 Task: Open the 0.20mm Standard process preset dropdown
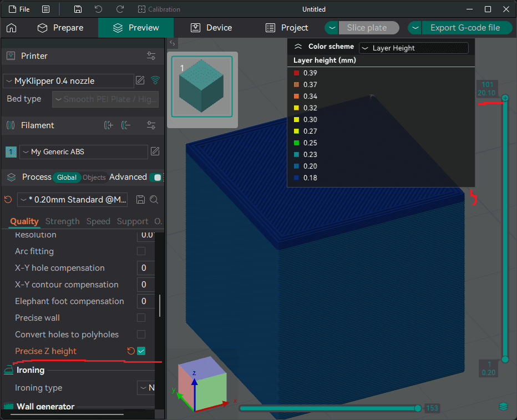point(73,199)
